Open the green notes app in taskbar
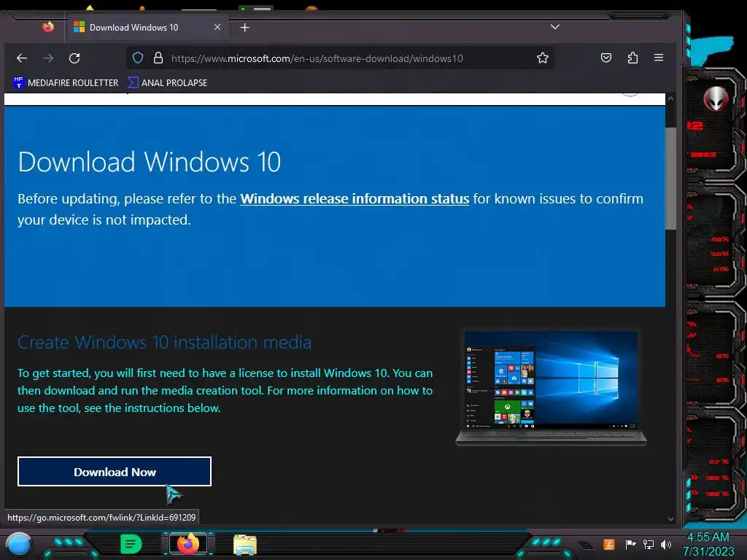The height and width of the screenshot is (560, 747). [131, 544]
